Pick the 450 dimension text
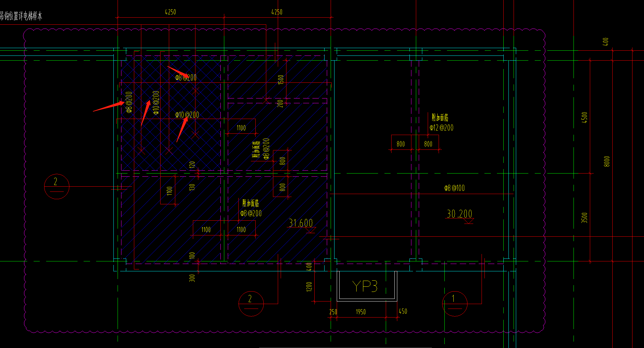 tap(403, 311)
